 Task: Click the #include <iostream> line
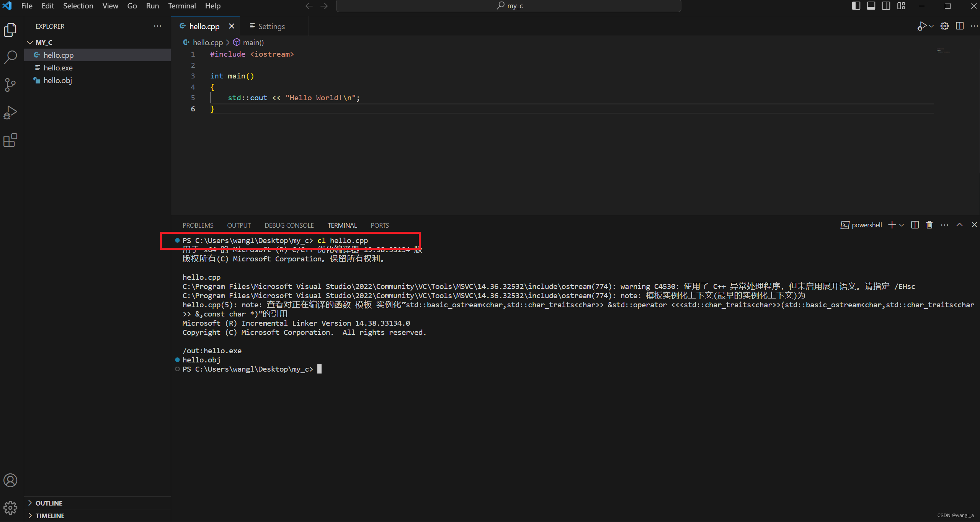(x=252, y=54)
